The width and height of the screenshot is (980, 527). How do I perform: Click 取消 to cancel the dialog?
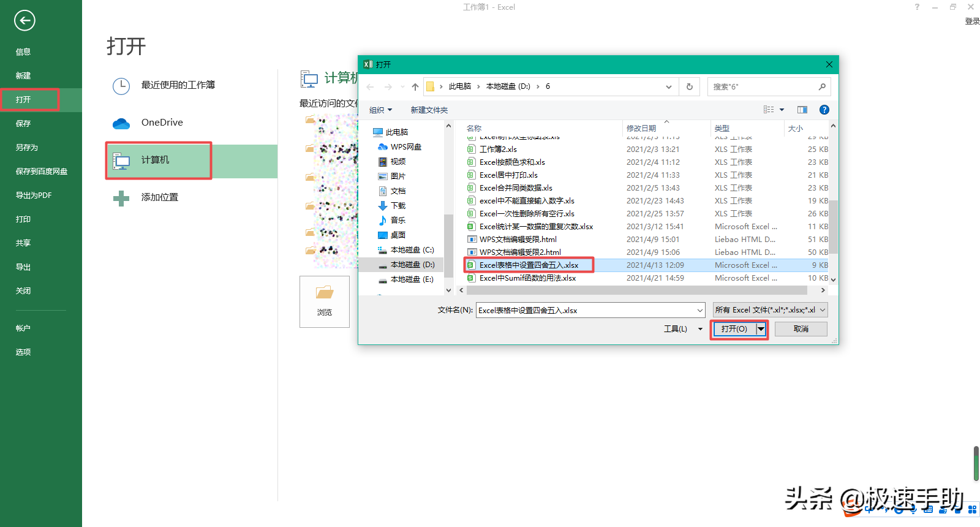(x=801, y=330)
